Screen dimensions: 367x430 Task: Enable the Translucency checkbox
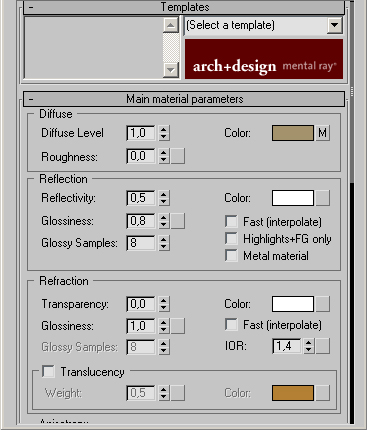tap(49, 371)
